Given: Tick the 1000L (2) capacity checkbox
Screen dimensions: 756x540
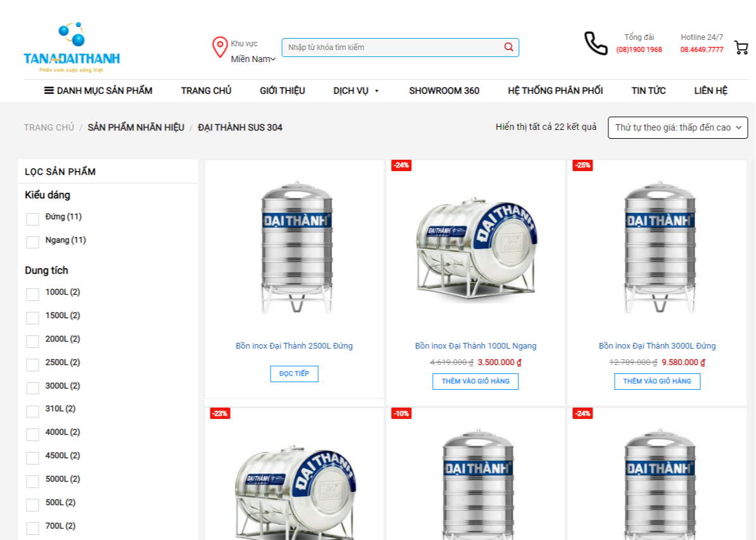Looking at the screenshot, I should (32, 294).
